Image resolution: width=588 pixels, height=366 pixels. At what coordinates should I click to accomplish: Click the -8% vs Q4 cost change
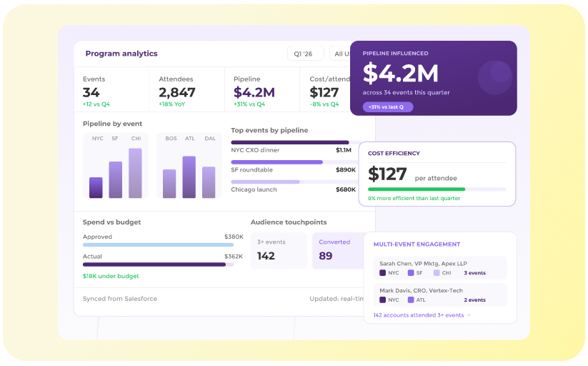[x=324, y=104]
